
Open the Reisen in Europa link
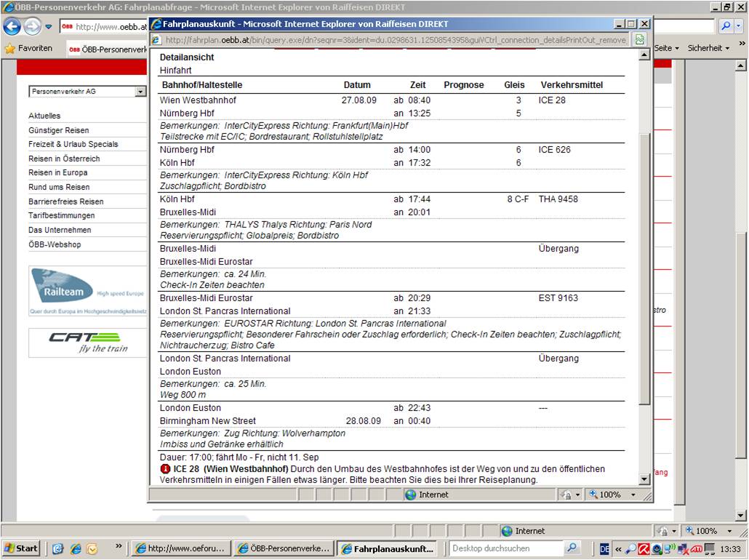pos(57,172)
